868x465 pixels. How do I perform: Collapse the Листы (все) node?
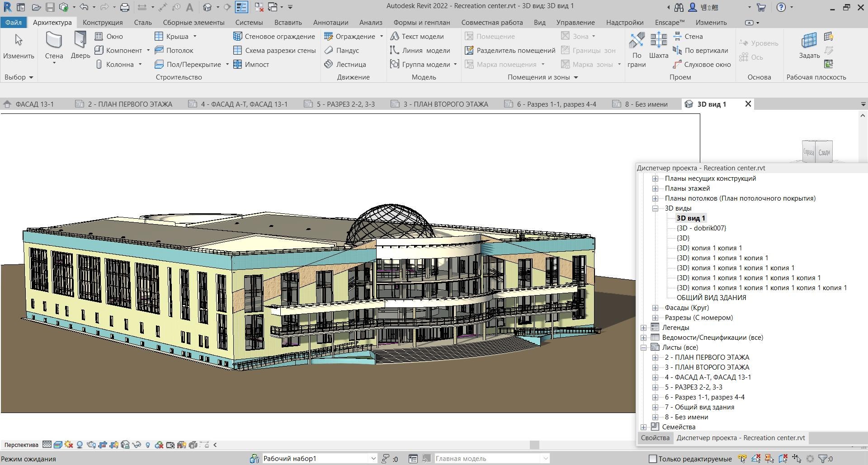tap(643, 348)
